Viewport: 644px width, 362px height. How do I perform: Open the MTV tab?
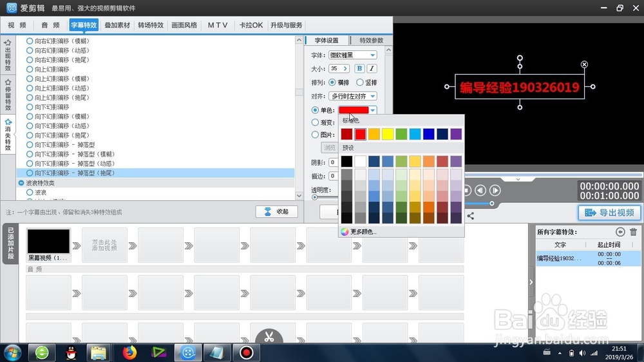coord(218,25)
